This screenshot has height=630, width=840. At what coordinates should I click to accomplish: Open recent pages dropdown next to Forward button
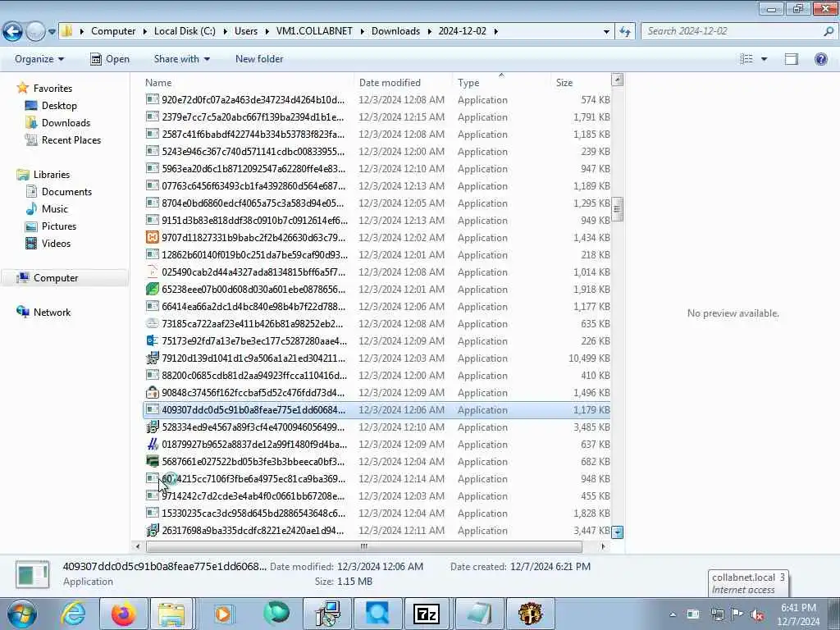coord(52,32)
